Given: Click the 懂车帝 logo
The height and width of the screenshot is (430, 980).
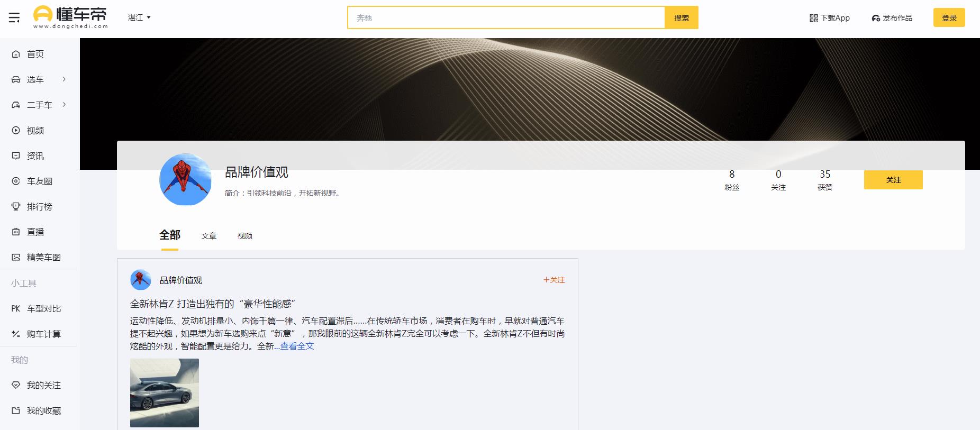Looking at the screenshot, I should coord(70,17).
